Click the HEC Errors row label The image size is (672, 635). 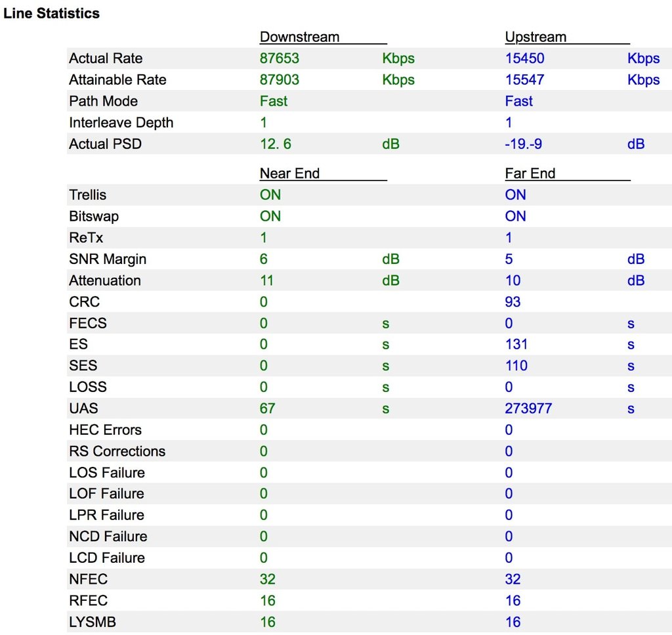(x=105, y=430)
